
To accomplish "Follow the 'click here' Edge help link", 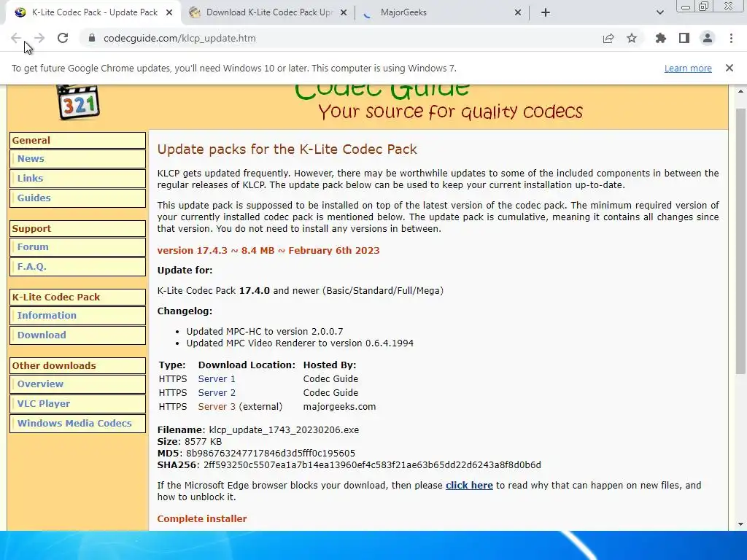I will 469,485.
